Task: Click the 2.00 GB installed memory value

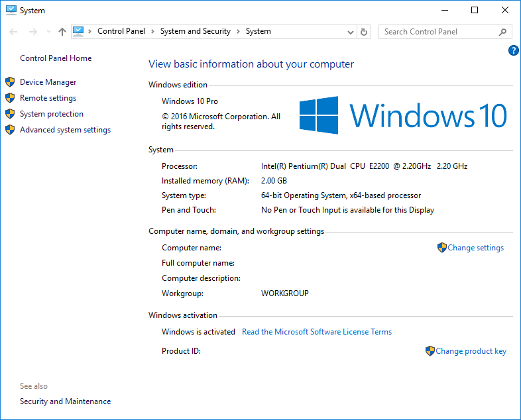Action: click(x=274, y=181)
